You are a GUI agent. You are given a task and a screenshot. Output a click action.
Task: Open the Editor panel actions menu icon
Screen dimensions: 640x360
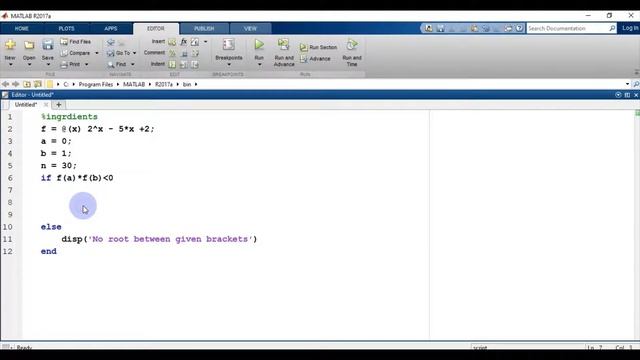pyautogui.click(x=618, y=95)
